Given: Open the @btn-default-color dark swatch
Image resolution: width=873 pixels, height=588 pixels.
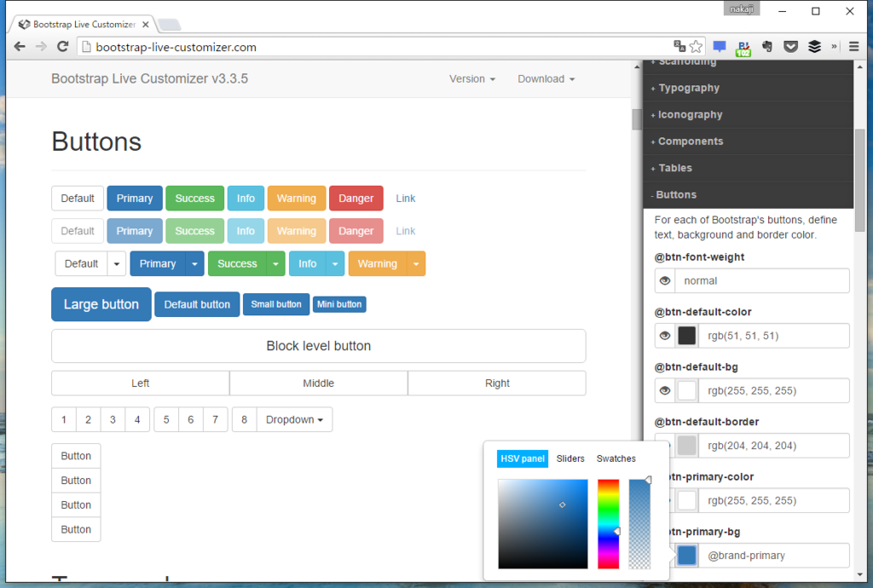Looking at the screenshot, I should pos(686,336).
